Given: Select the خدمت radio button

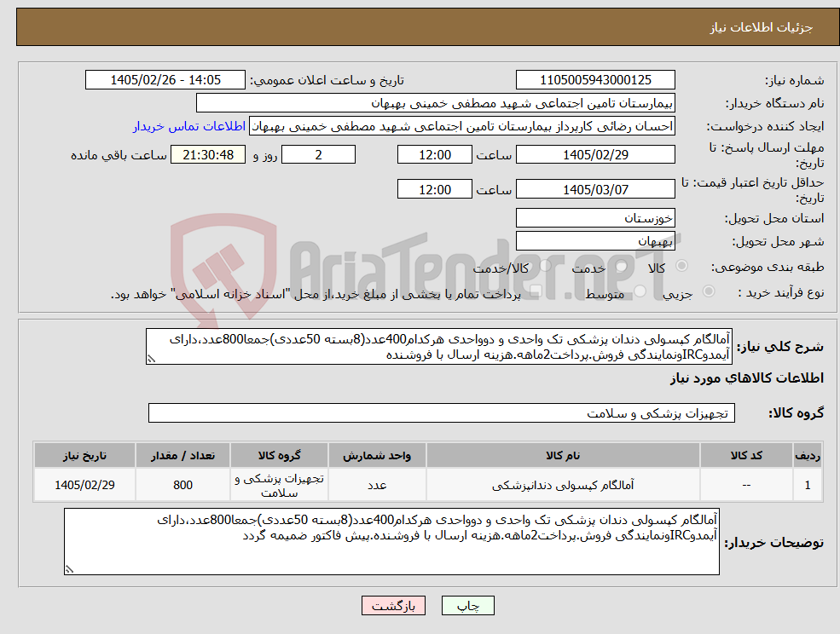Looking at the screenshot, I should point(621,266).
